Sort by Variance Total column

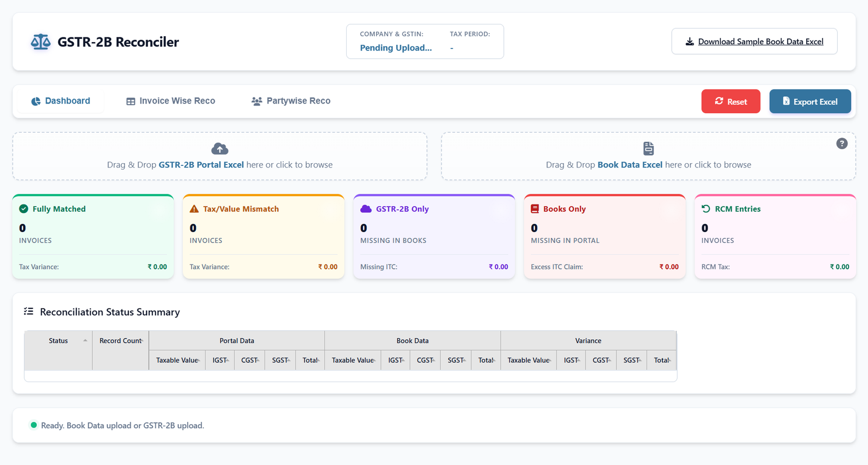pos(662,360)
